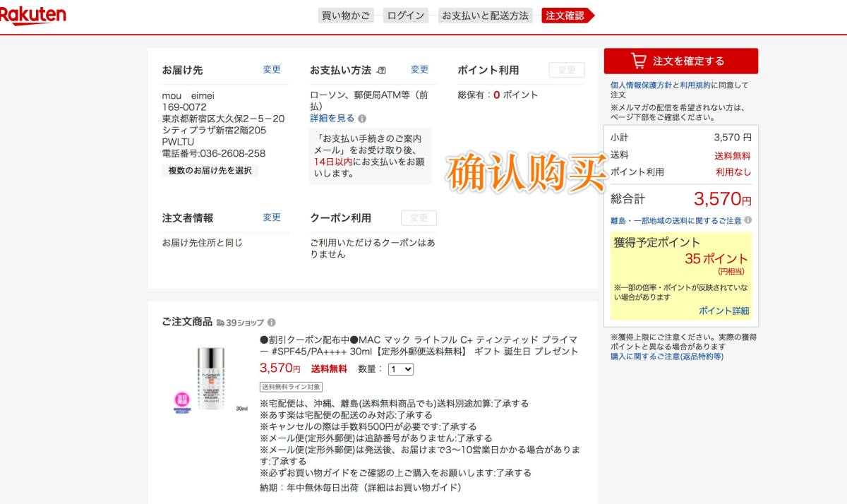Click the Rakuten logo
Image resolution: width=847 pixels, height=504 pixels.
[32, 16]
